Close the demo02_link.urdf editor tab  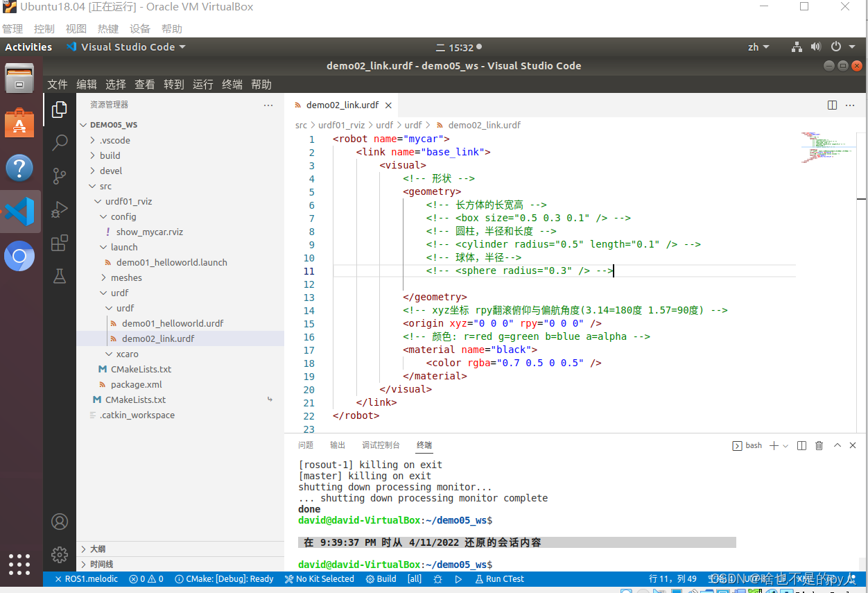(388, 105)
